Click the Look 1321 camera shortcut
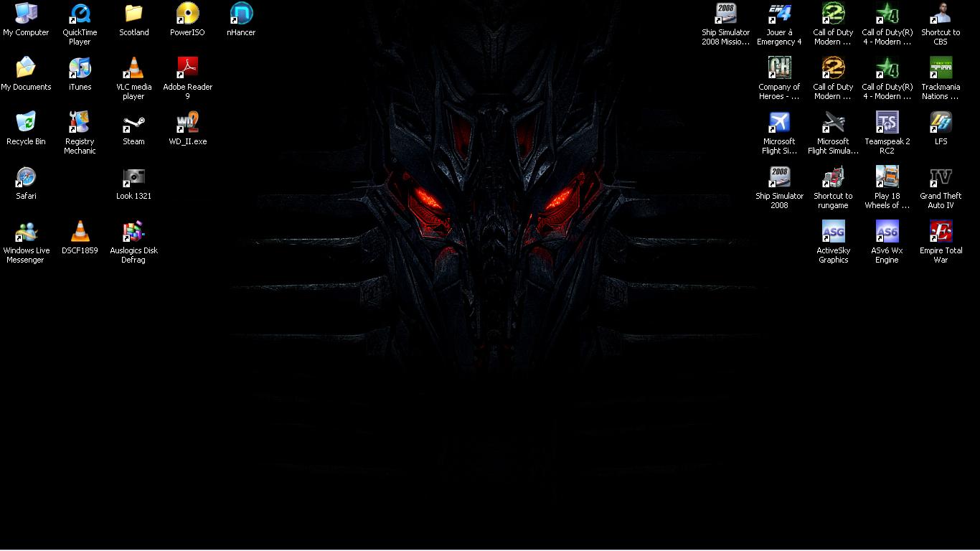The width and height of the screenshot is (980, 551). [x=133, y=177]
